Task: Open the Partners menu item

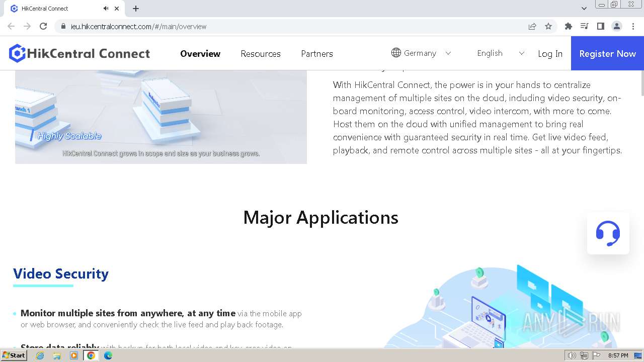Action: 317,53
